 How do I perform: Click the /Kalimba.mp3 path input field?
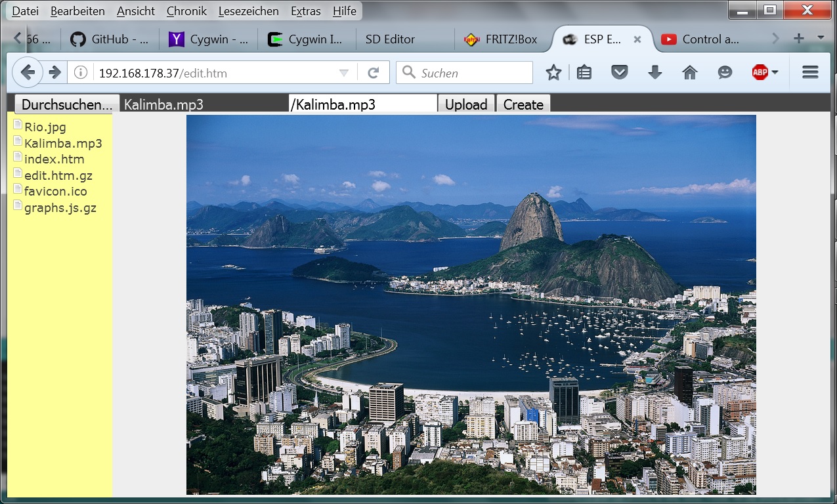pos(363,104)
